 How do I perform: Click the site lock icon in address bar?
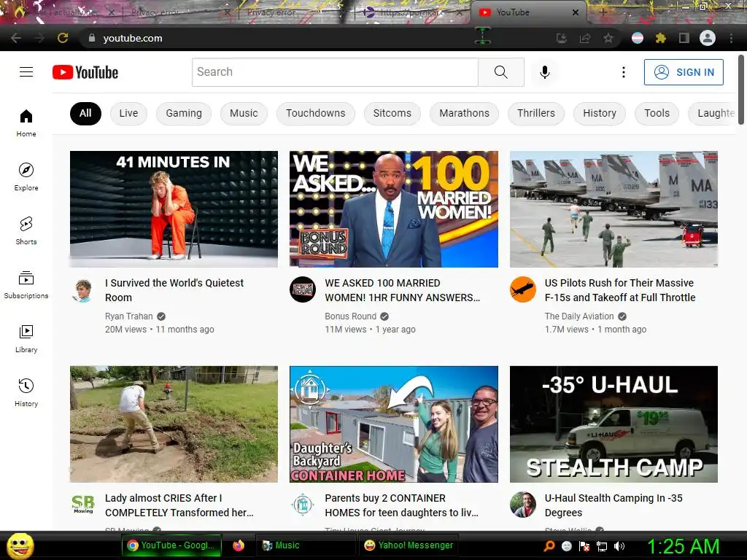click(91, 38)
